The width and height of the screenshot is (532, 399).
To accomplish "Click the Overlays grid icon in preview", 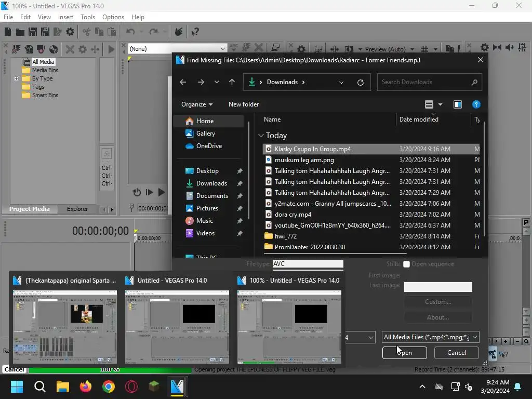I will click(424, 49).
